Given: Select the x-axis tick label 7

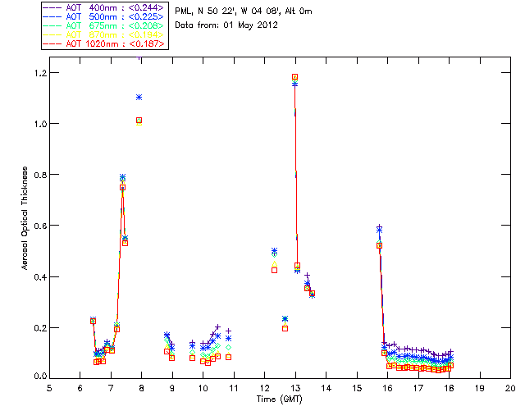Looking at the screenshot, I should click(x=111, y=388).
